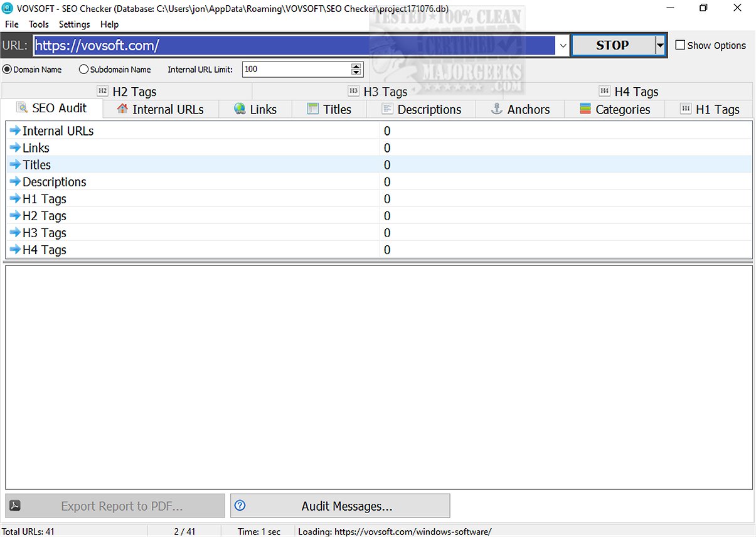
Task: Select the Domain Name radio button
Action: 6,69
